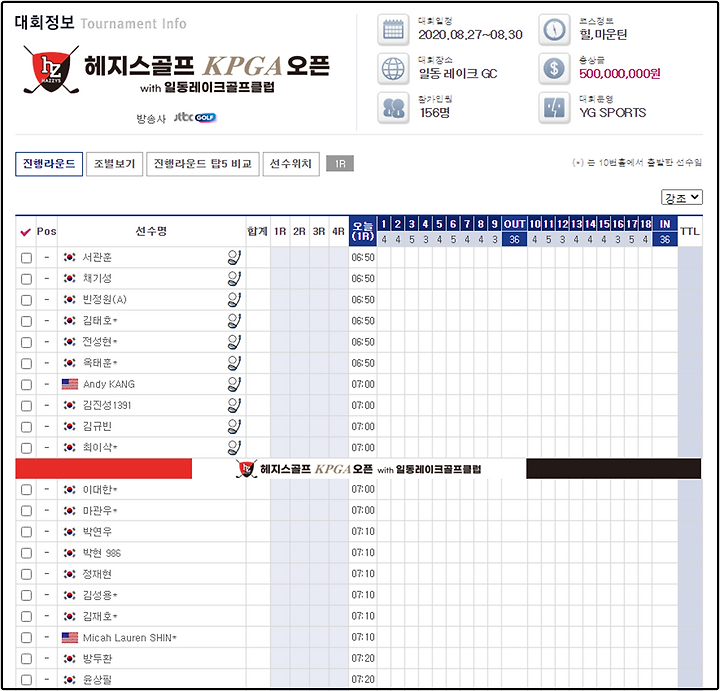The height and width of the screenshot is (691, 720).
Task: Click the TTL column header
Action: (x=690, y=231)
